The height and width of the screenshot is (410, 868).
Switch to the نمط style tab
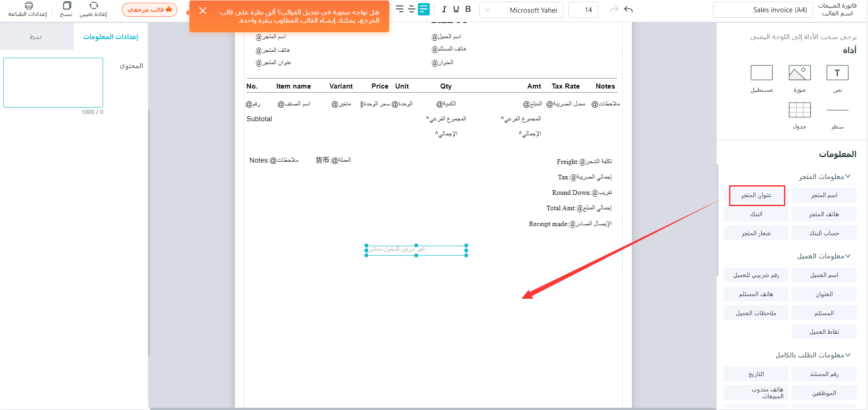tap(36, 37)
